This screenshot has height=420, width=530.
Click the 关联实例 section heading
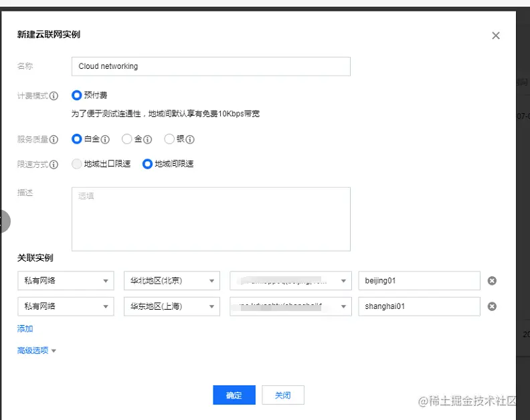pyautogui.click(x=35, y=257)
